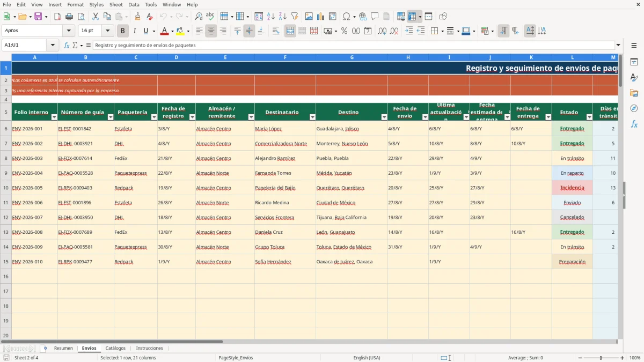Open Sidebar Navigator compass icon
This screenshot has width=644, height=362.
point(634,108)
